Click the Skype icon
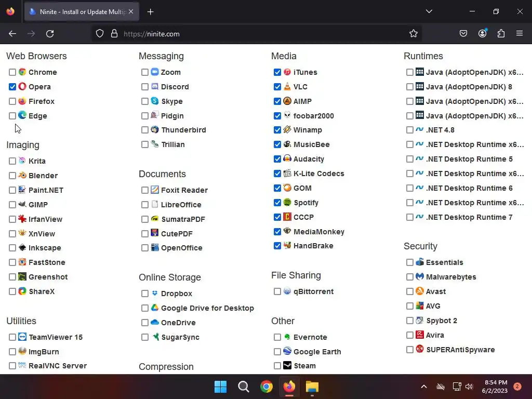The image size is (532, 399). tap(155, 101)
